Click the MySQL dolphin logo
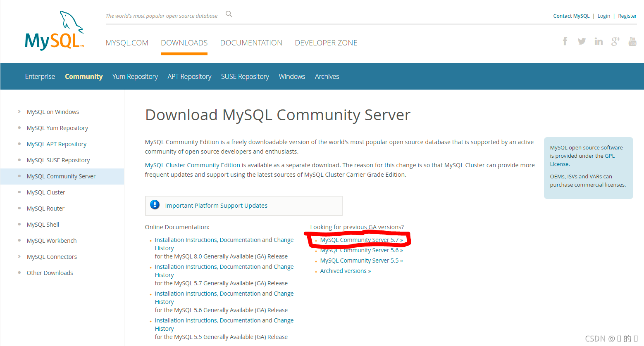Screen dimensions: 644x346 point(55,31)
